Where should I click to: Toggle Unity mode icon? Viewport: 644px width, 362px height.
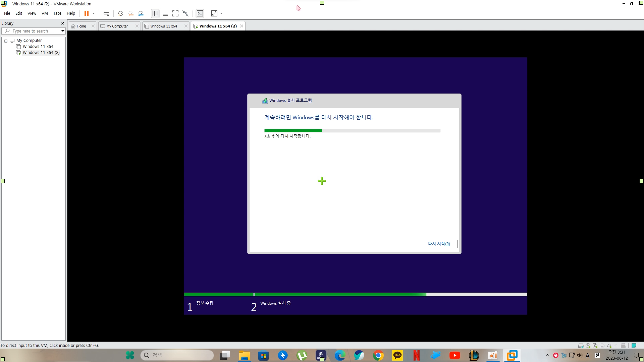185,13
